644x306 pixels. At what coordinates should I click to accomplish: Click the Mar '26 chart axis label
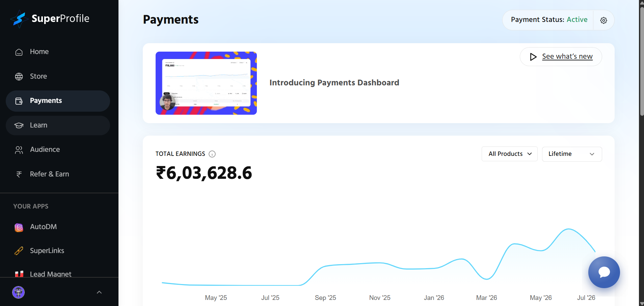tap(486, 298)
